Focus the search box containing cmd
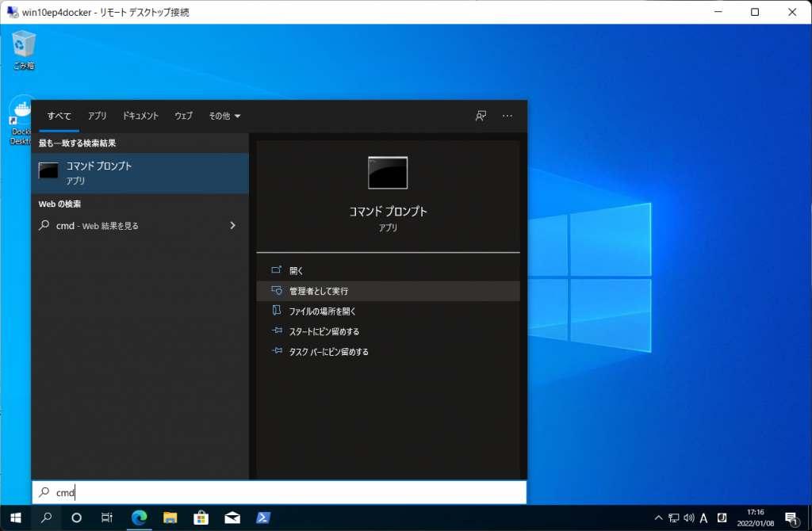The width and height of the screenshot is (812, 531). coord(279,492)
